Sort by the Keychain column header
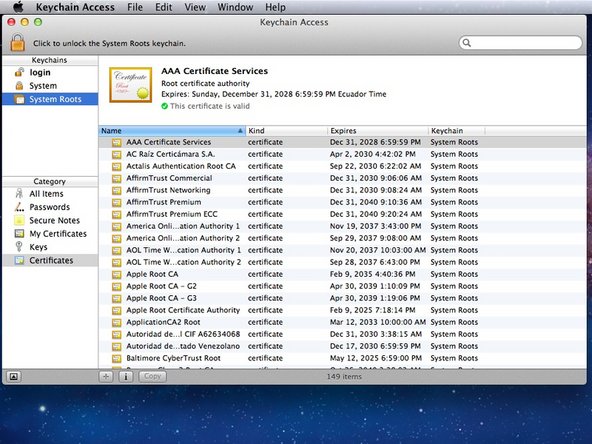Image resolution: width=592 pixels, height=444 pixels. coord(456,131)
